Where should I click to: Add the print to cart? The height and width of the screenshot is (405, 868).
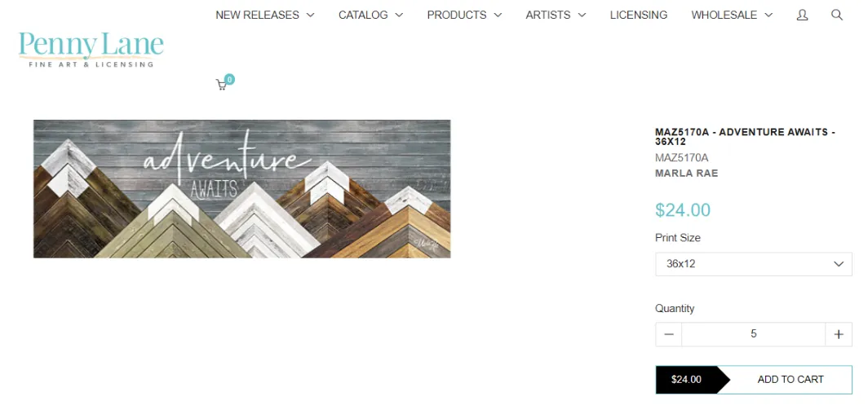click(790, 380)
